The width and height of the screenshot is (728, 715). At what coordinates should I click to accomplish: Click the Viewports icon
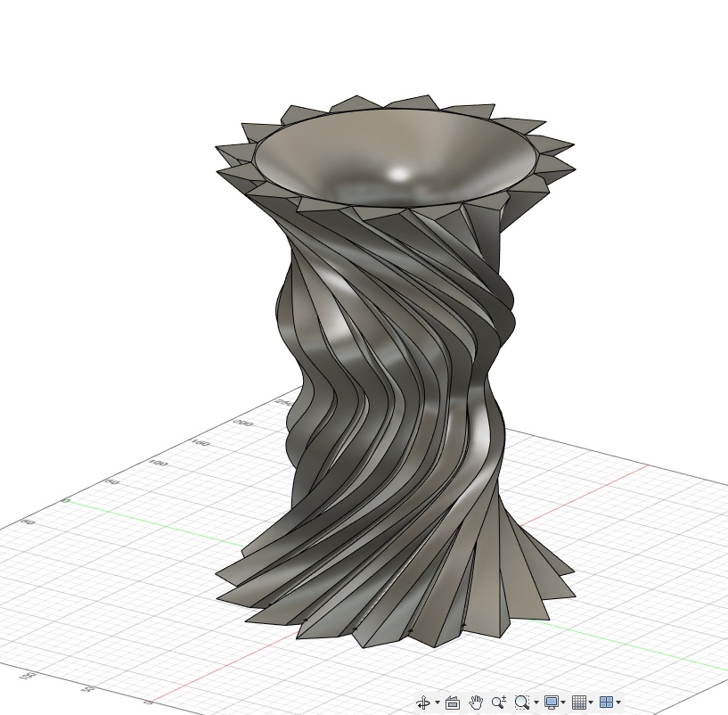[x=607, y=702]
